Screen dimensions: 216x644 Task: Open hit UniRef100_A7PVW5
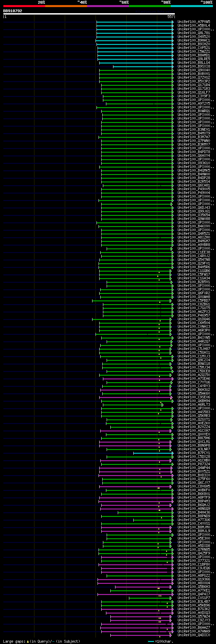pos(194,22)
